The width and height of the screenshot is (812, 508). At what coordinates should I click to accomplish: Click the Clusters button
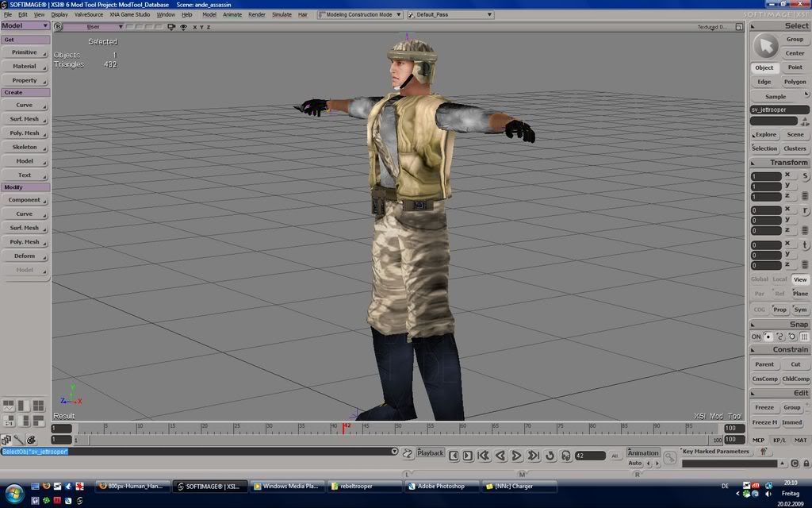795,148
